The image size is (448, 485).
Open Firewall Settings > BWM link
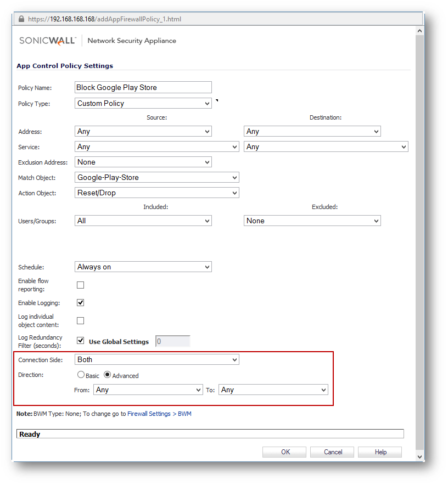click(159, 414)
